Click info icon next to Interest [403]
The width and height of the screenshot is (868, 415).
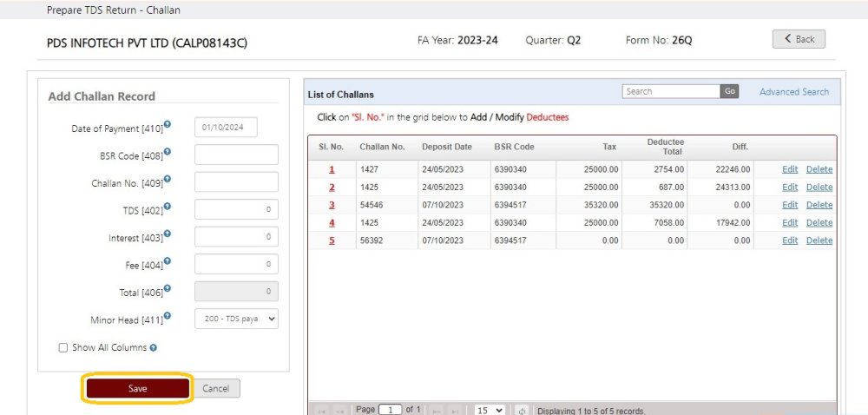pos(168,234)
